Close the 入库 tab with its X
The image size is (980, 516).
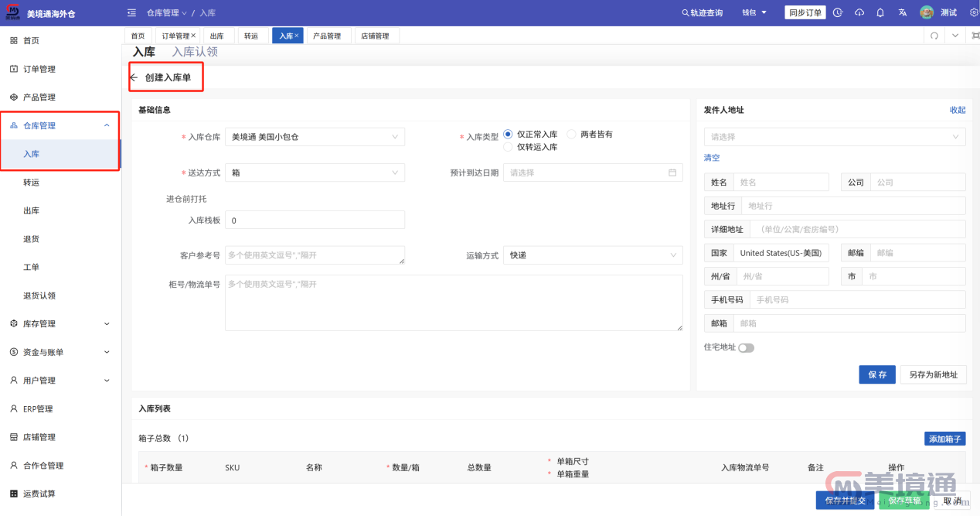(x=297, y=36)
